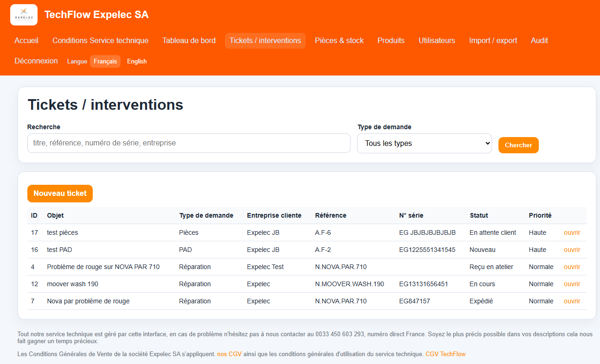Go to Conditions Service technique

coord(101,41)
